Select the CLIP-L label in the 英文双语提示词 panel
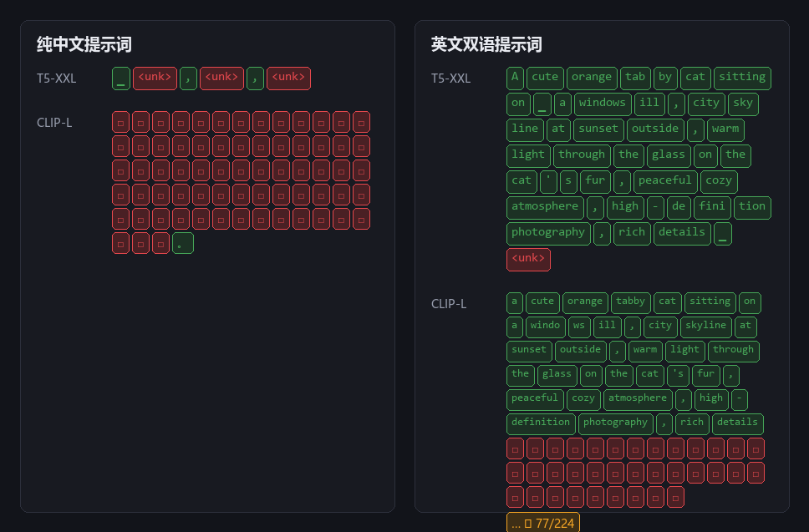 448,304
